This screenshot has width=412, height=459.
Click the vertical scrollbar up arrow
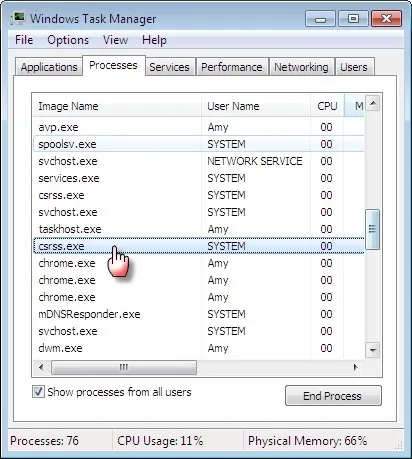pyautogui.click(x=373, y=104)
